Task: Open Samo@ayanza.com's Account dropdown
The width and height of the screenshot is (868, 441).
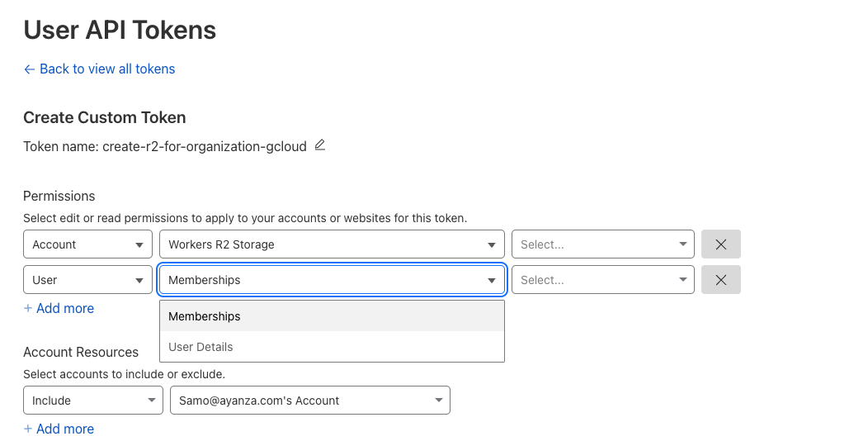Action: (309, 401)
